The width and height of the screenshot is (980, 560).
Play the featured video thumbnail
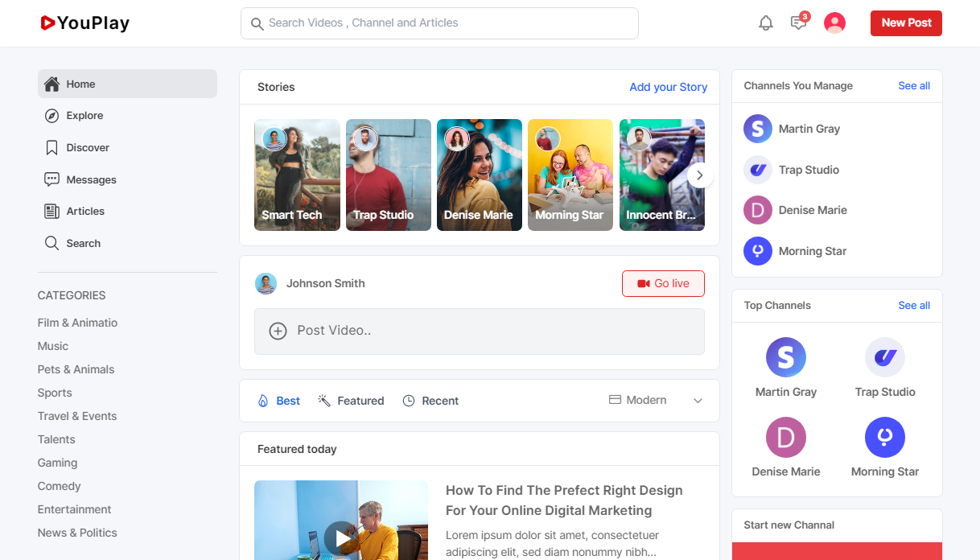pos(341,537)
